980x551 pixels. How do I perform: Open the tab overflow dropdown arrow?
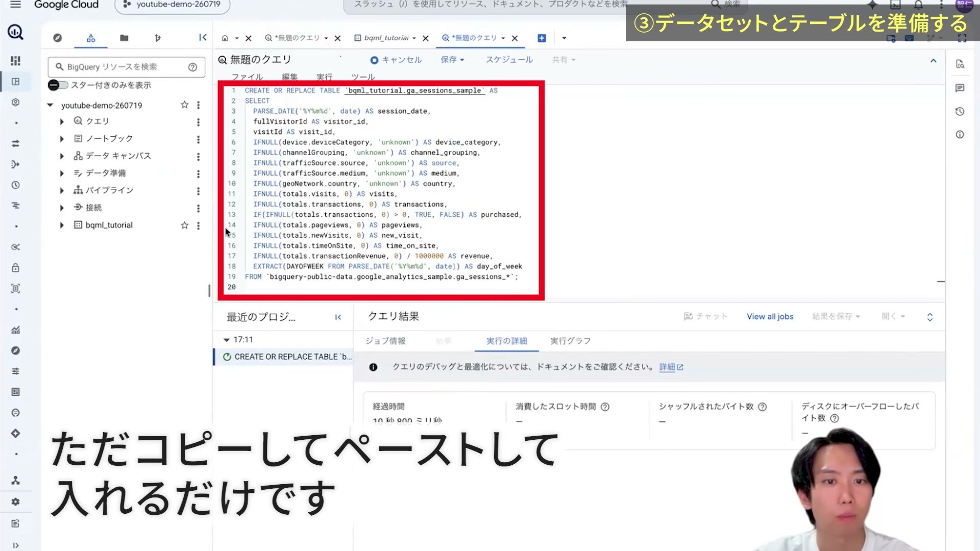pyautogui.click(x=564, y=38)
